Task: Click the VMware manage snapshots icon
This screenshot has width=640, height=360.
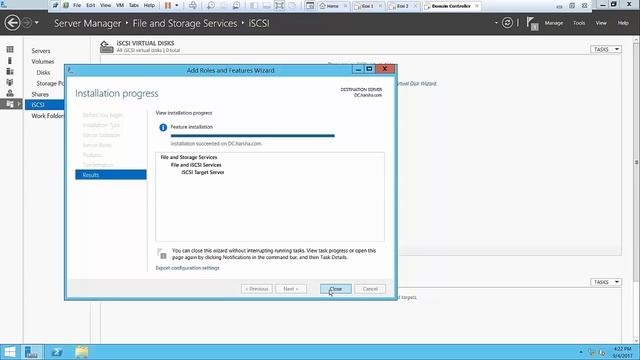Action: click(236, 5)
